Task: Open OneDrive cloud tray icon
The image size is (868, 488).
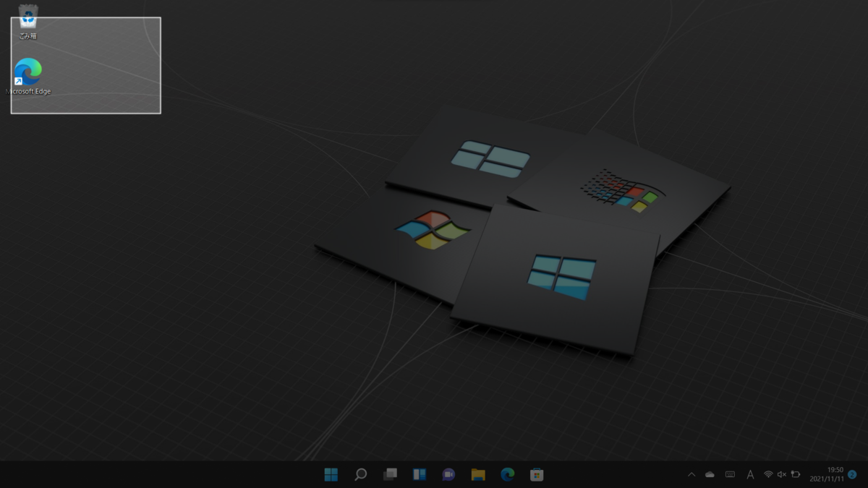Action: (710, 474)
